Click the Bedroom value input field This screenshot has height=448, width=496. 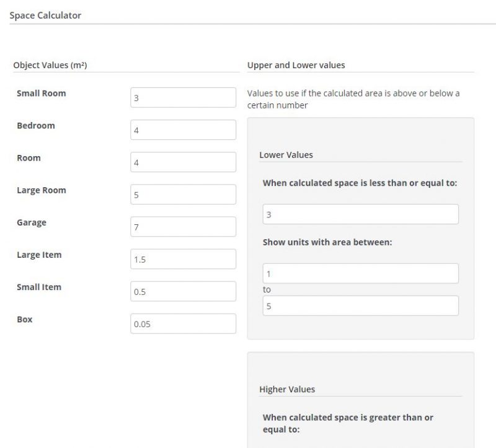pyautogui.click(x=182, y=130)
